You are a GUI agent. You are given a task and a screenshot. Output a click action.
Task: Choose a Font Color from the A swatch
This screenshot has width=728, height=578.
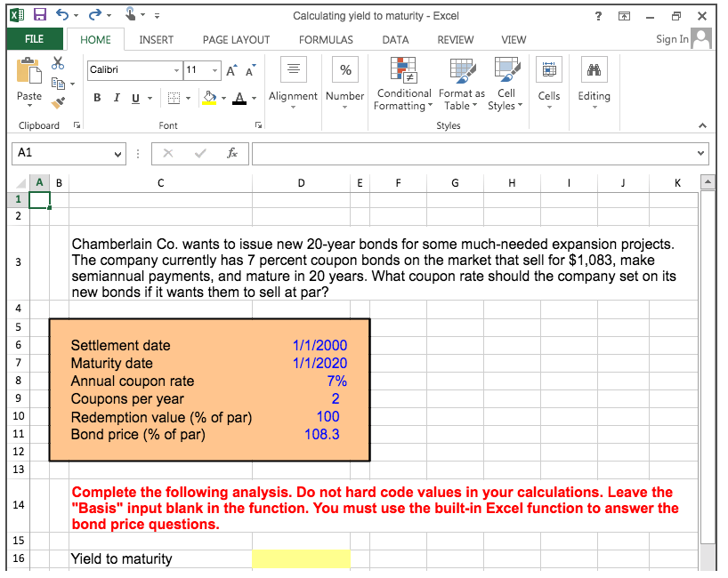(239, 97)
